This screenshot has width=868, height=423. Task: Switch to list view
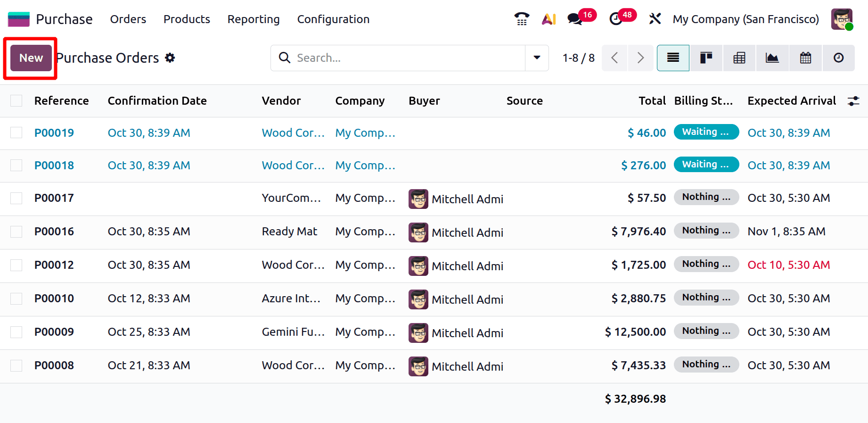673,58
